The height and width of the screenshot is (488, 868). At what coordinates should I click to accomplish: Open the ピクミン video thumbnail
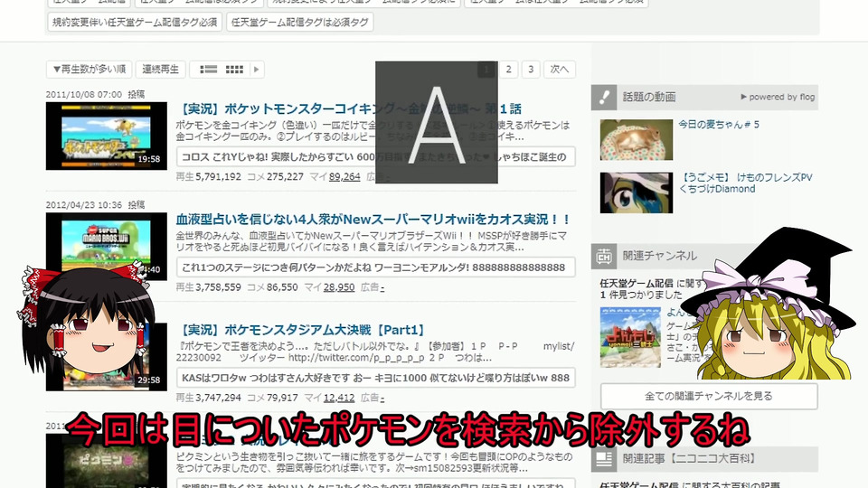(x=107, y=460)
